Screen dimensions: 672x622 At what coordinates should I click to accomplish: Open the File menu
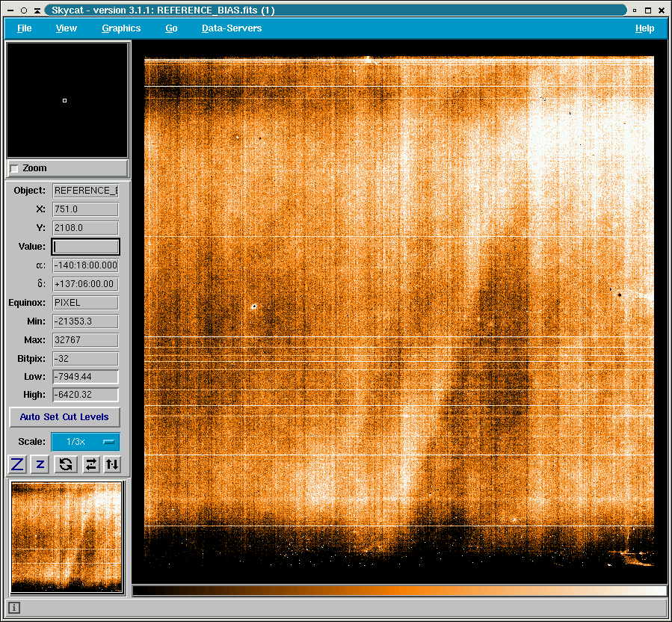pyautogui.click(x=25, y=28)
